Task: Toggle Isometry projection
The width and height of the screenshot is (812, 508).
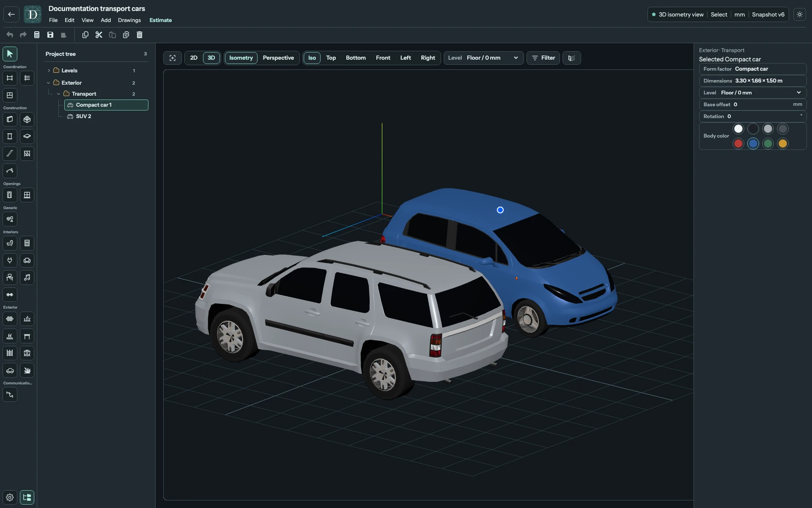Action: [x=241, y=58]
